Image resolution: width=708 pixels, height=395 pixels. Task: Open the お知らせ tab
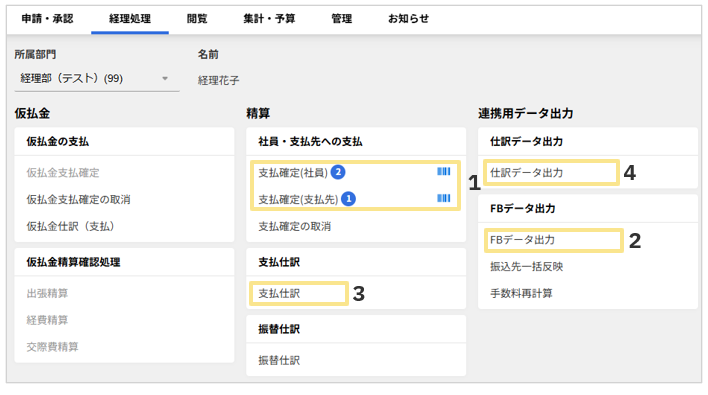[x=409, y=19]
